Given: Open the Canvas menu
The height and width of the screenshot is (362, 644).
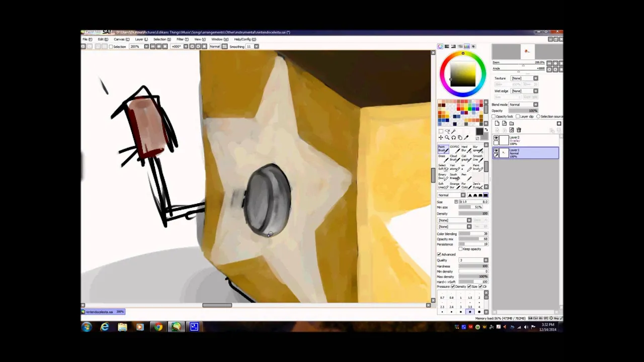Looking at the screenshot, I should coord(122,39).
